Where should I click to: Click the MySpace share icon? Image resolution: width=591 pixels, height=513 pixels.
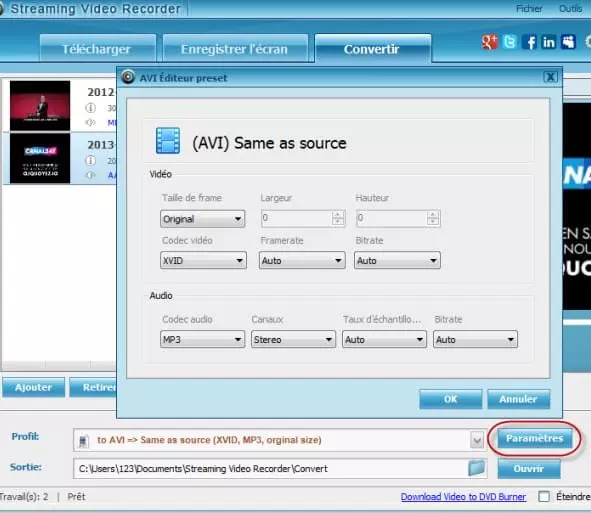[568, 42]
